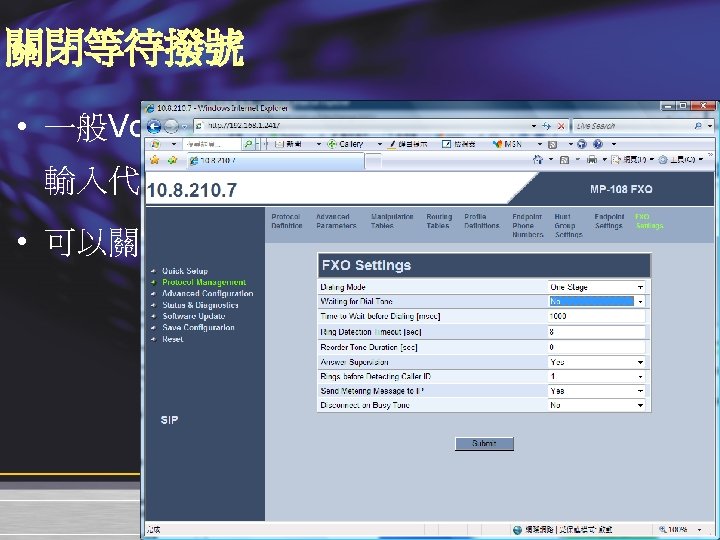Viewport: 720px width, 540px height.
Task: Open Protocol Management in sidebar
Action: pyautogui.click(x=204, y=282)
